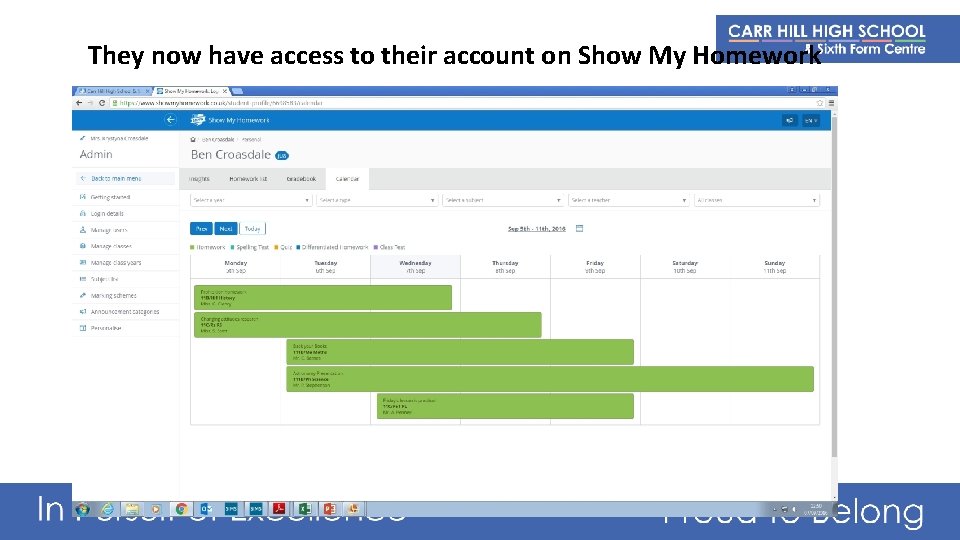The height and width of the screenshot is (540, 960).
Task: Click the Sep 5th - 11th date range link
Action: (x=537, y=228)
